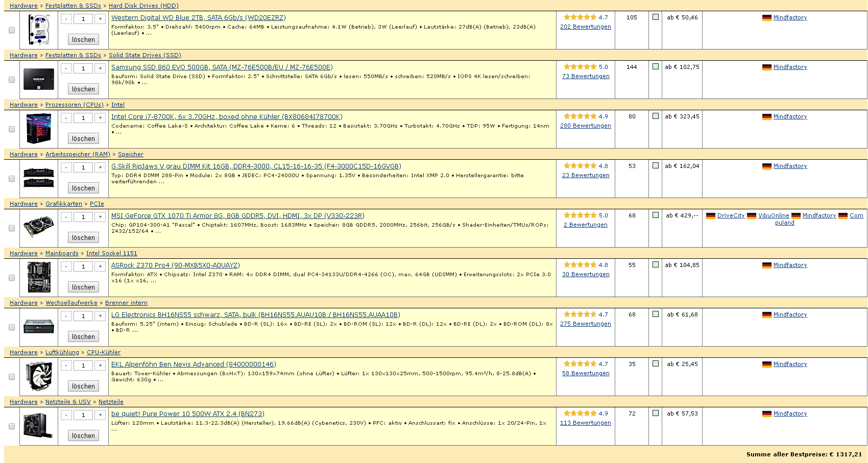This screenshot has height=463, width=868.
Task: Decrease quantity of G.Skill RipJaws V kit
Action: pos(66,167)
